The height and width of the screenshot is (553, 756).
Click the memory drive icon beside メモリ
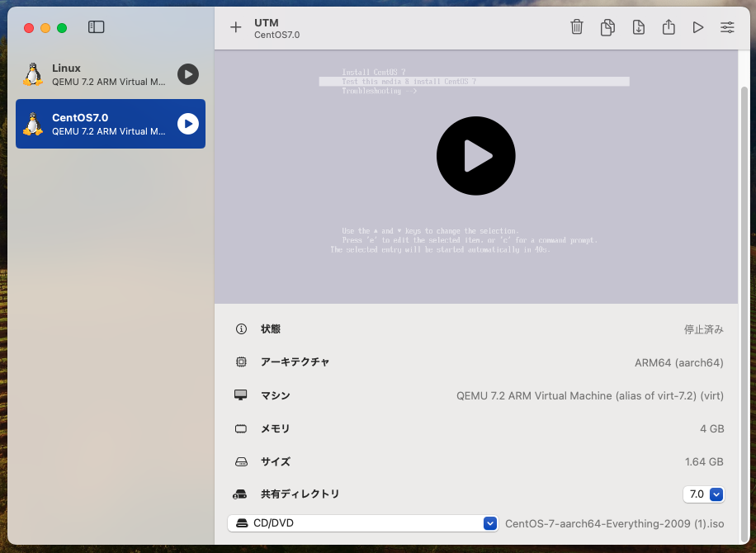[240, 428]
